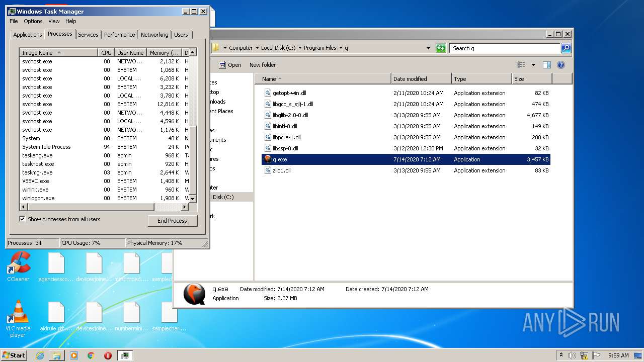Select the libpcre-1.dll file icon
This screenshot has height=362, width=644.
coord(268,137)
